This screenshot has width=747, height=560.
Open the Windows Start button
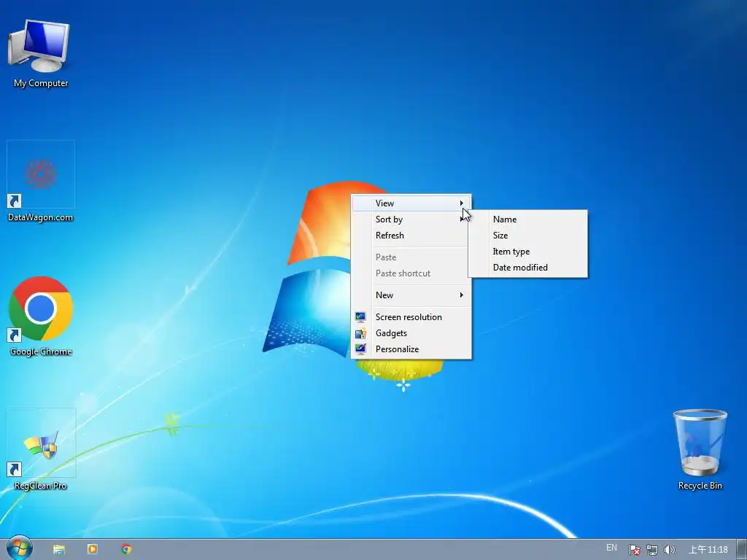19,548
